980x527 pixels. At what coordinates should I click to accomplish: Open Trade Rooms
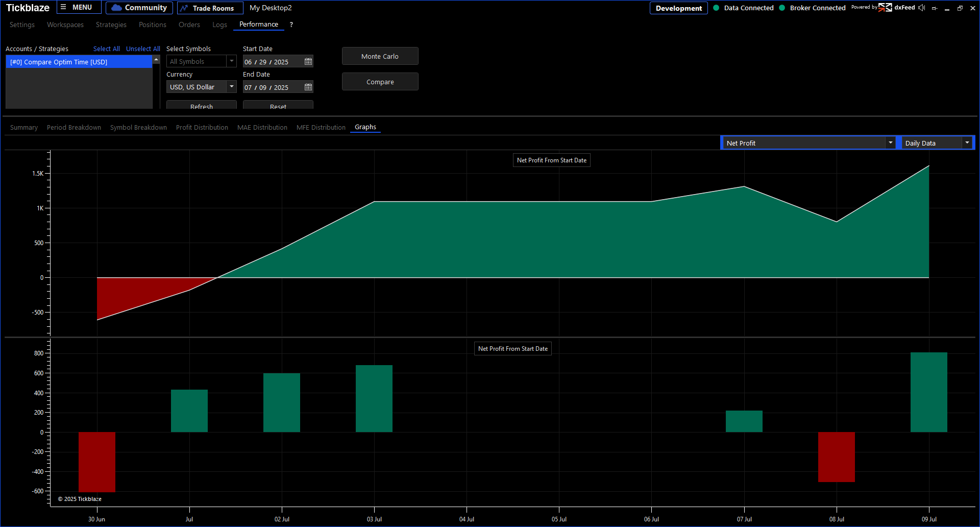pos(210,8)
